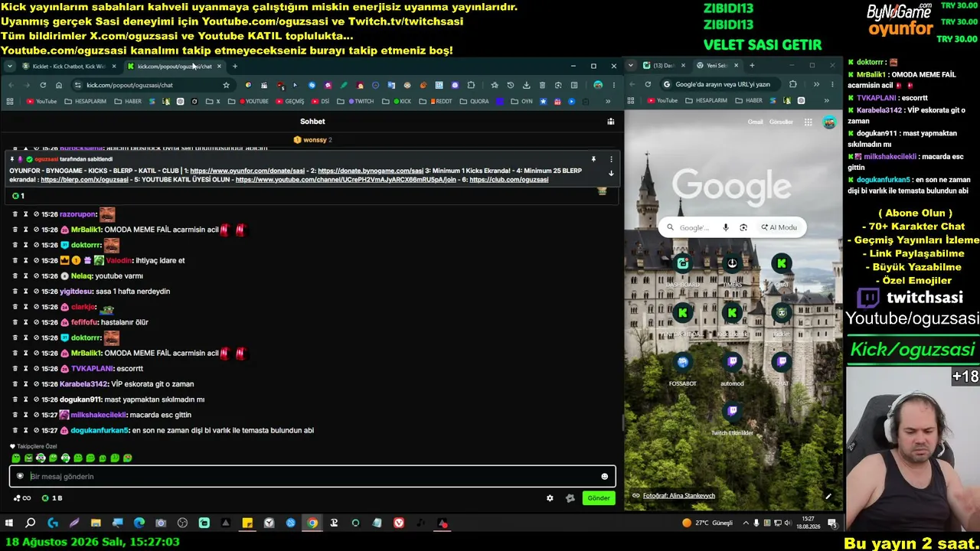Open the Downloads icon in the Kick chat browser toolbar
980x551 pixels.
click(x=526, y=85)
